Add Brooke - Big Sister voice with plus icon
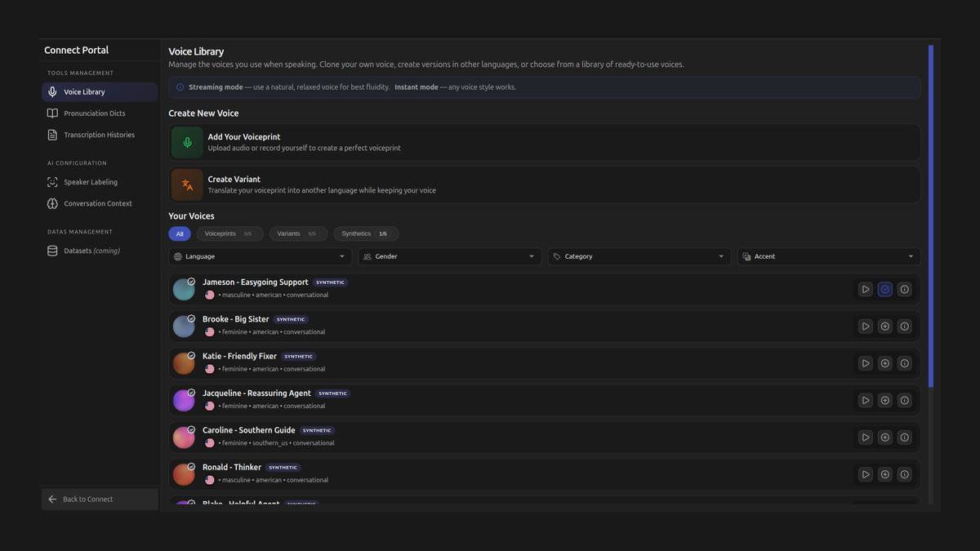The image size is (980, 551). coord(885,327)
